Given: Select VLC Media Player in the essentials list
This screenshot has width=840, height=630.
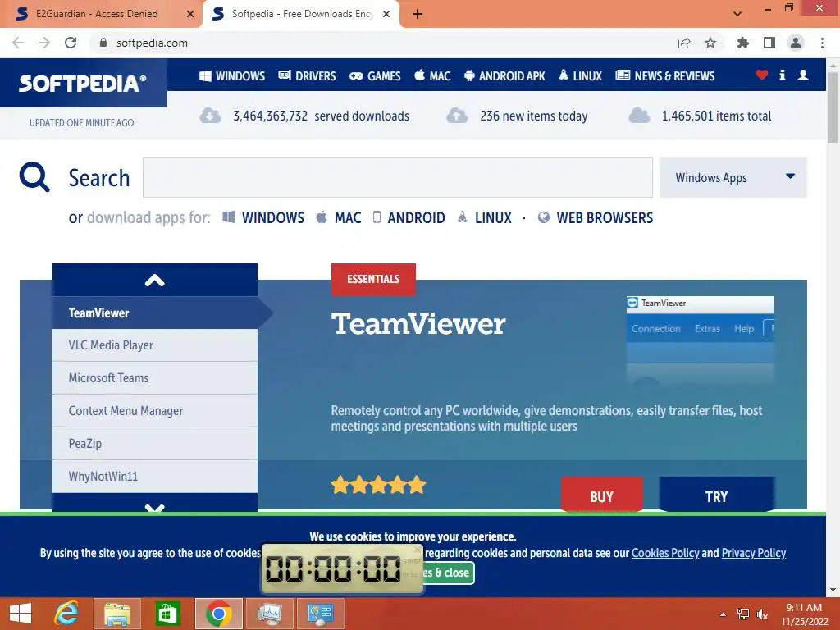Looking at the screenshot, I should point(155,345).
